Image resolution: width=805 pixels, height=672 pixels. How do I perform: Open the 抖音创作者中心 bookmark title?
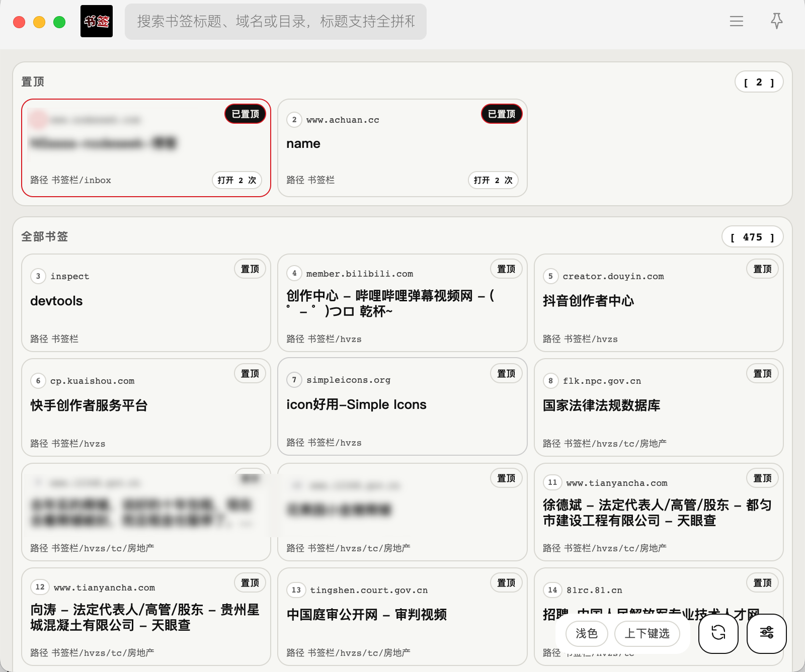pos(588,301)
